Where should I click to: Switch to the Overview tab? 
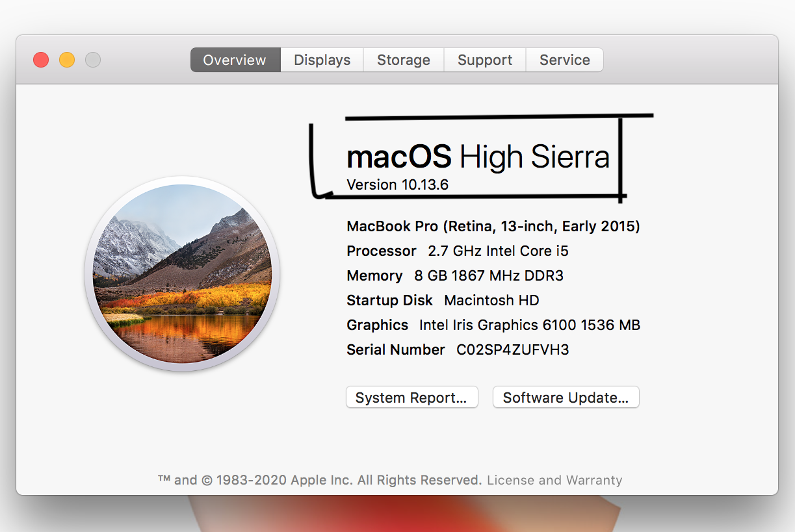(x=235, y=60)
